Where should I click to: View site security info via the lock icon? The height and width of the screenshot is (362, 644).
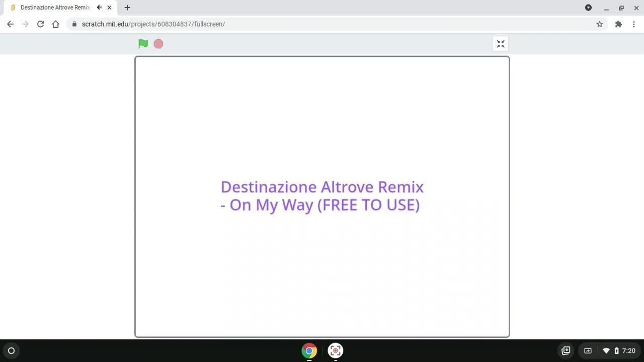(x=74, y=24)
